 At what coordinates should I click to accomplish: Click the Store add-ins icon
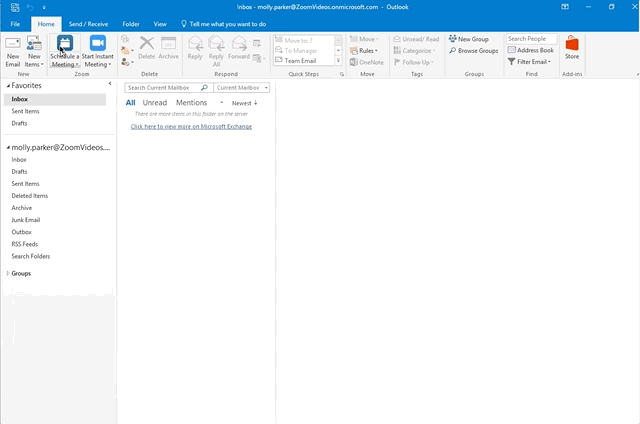tap(572, 43)
